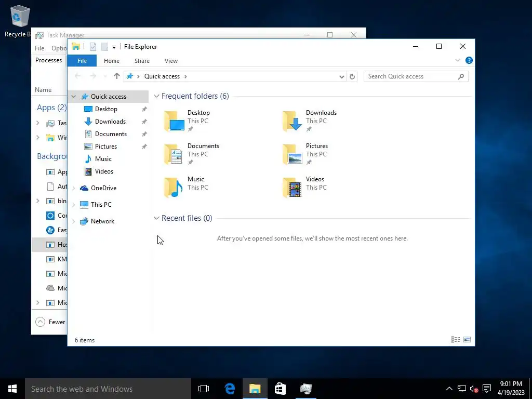Collapse the Frequent folders group
532x399 pixels.
(x=156, y=96)
